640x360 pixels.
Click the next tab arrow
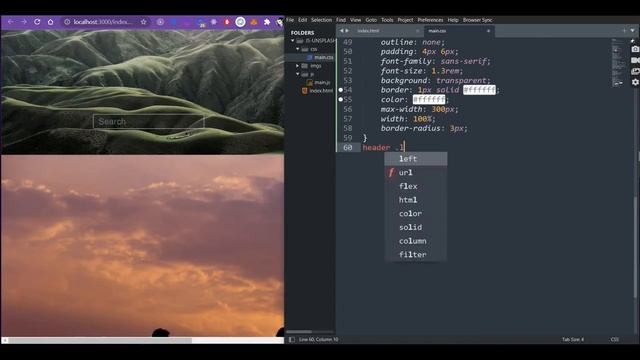347,31
